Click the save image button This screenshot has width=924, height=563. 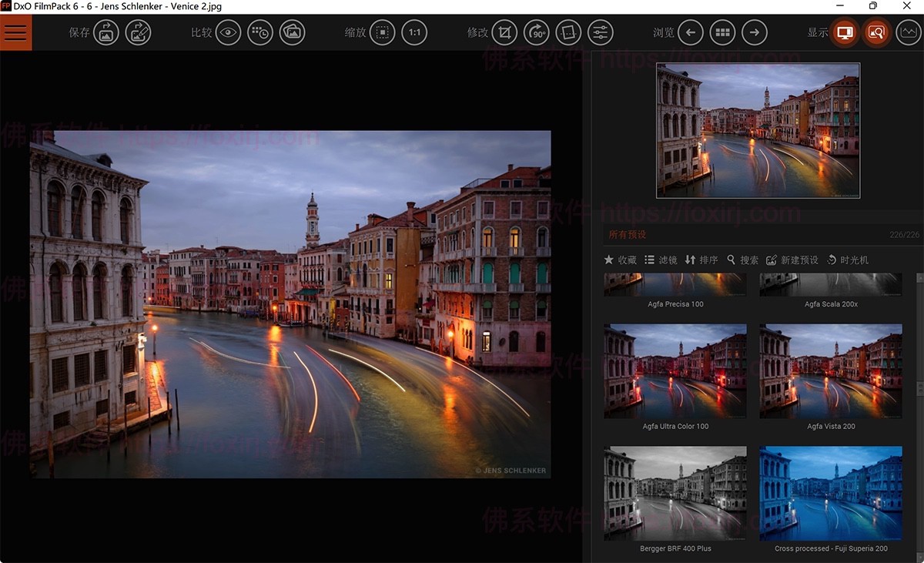tap(105, 32)
